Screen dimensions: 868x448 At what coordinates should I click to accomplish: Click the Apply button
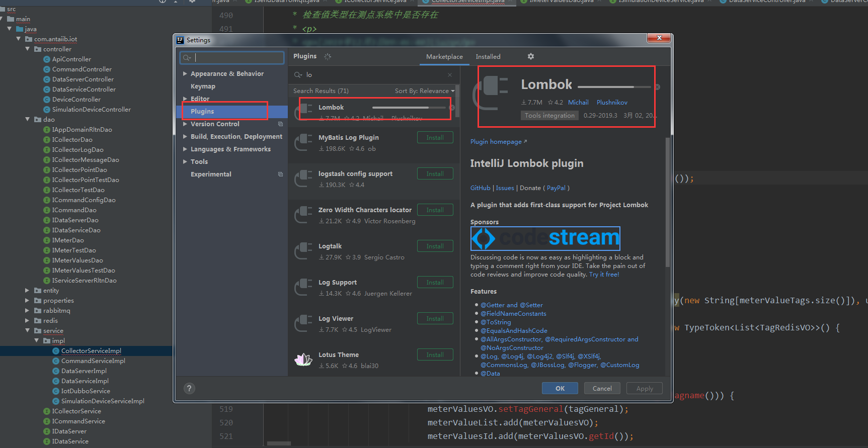click(645, 389)
